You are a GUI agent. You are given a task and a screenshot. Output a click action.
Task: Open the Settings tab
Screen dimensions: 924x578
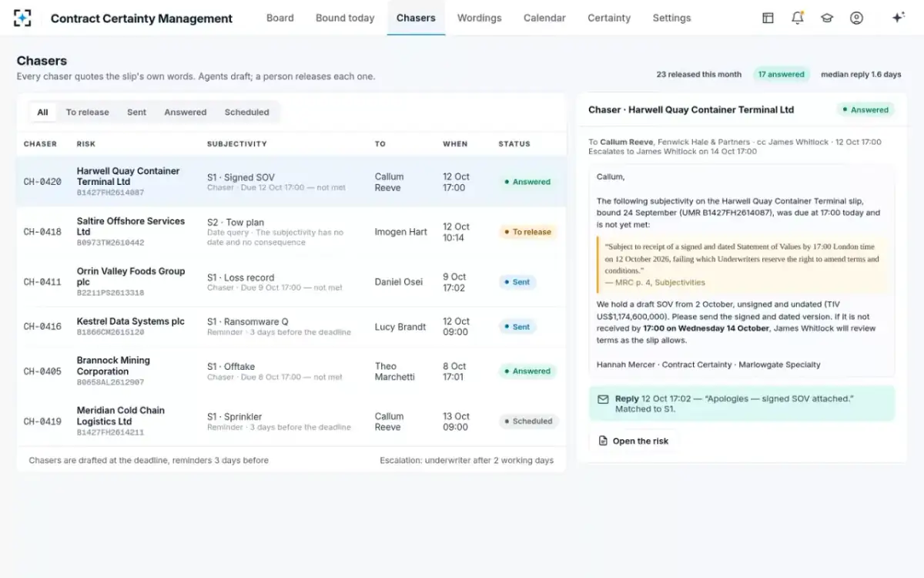[671, 18]
